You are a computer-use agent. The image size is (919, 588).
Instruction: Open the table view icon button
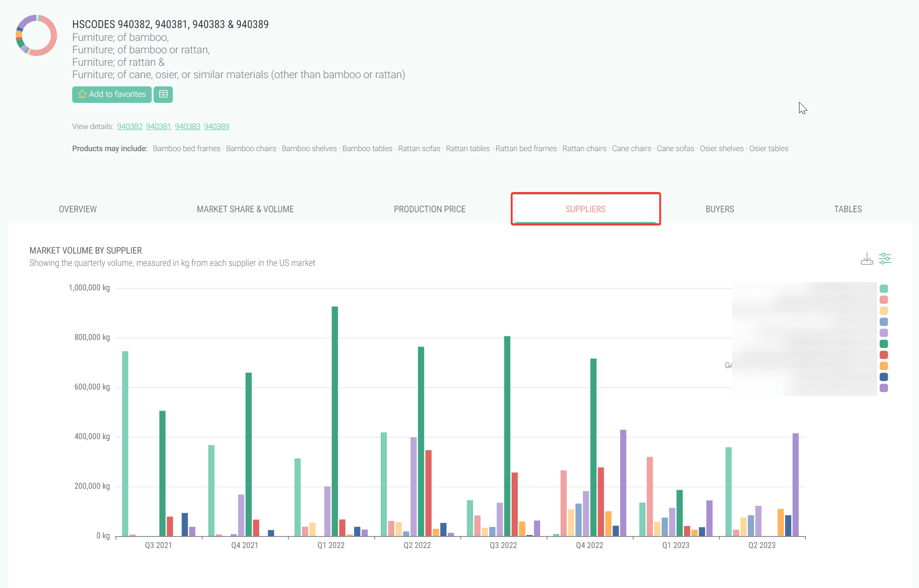pyautogui.click(x=163, y=94)
